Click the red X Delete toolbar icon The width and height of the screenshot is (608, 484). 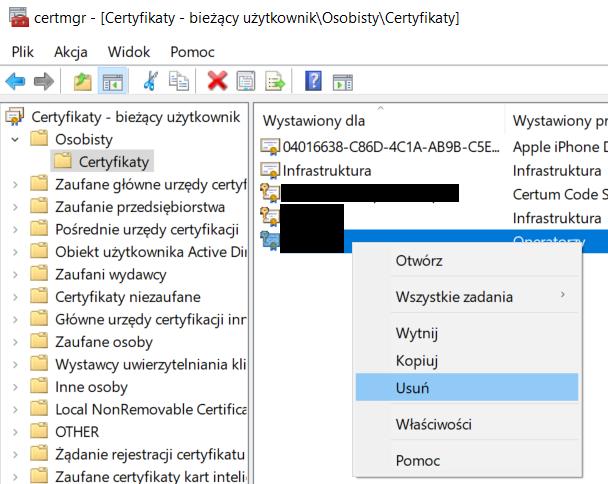coord(217,81)
